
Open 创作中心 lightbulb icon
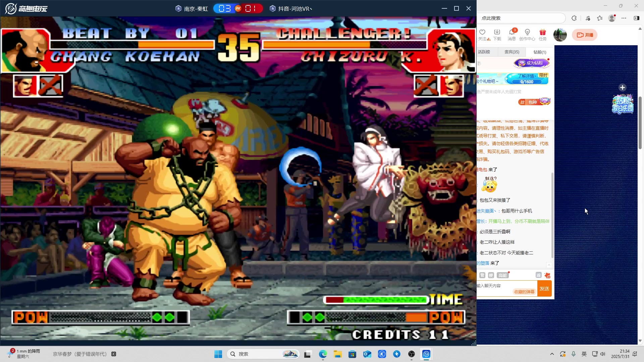point(527,32)
